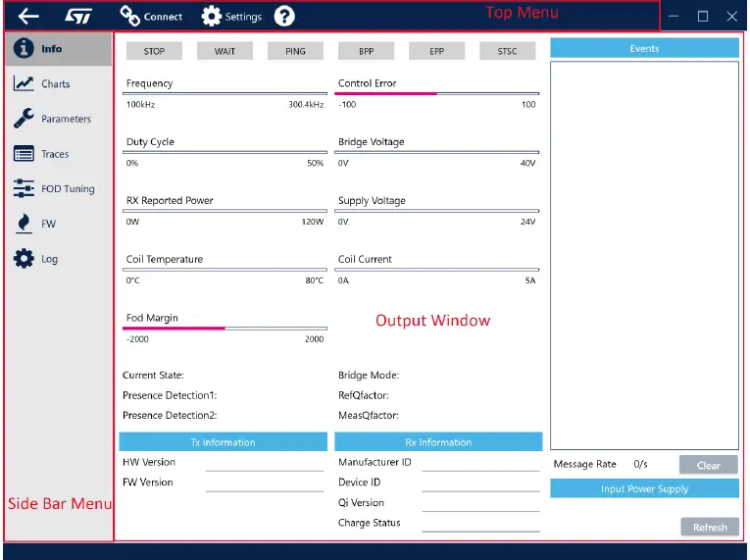Click the Refresh button
This screenshot has width=750, height=560.
point(710,527)
